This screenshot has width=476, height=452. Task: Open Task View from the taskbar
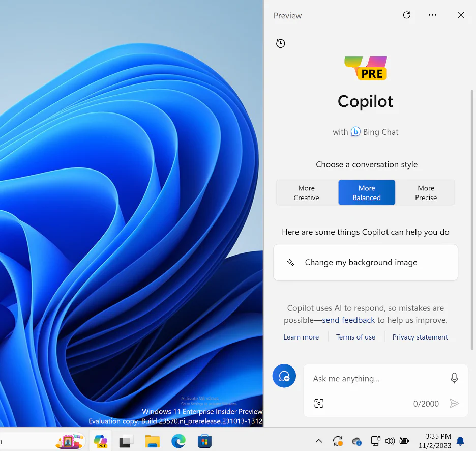[125, 441]
